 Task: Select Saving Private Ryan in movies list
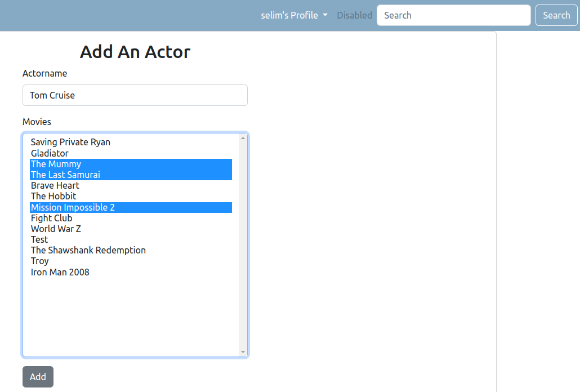(131, 142)
